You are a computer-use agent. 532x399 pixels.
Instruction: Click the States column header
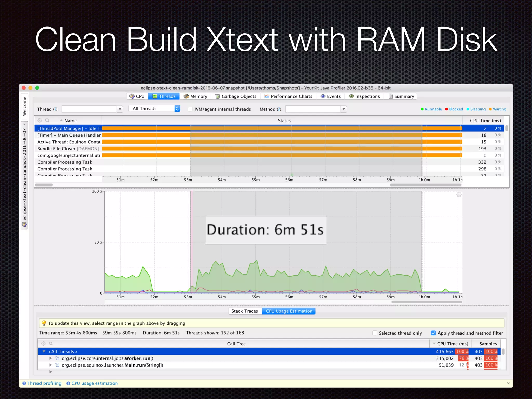tap(284, 121)
